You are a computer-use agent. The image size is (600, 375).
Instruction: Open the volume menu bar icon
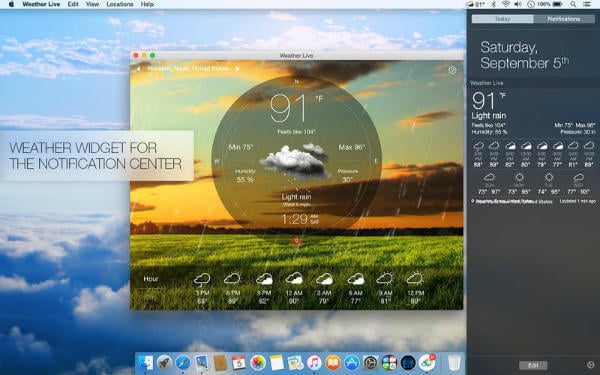tap(518, 4)
